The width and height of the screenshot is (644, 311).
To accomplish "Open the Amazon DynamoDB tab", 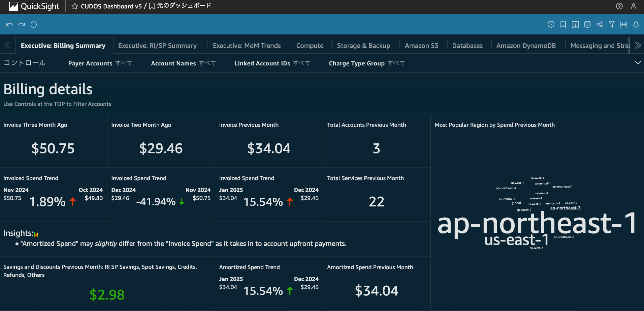I will pyautogui.click(x=526, y=46).
